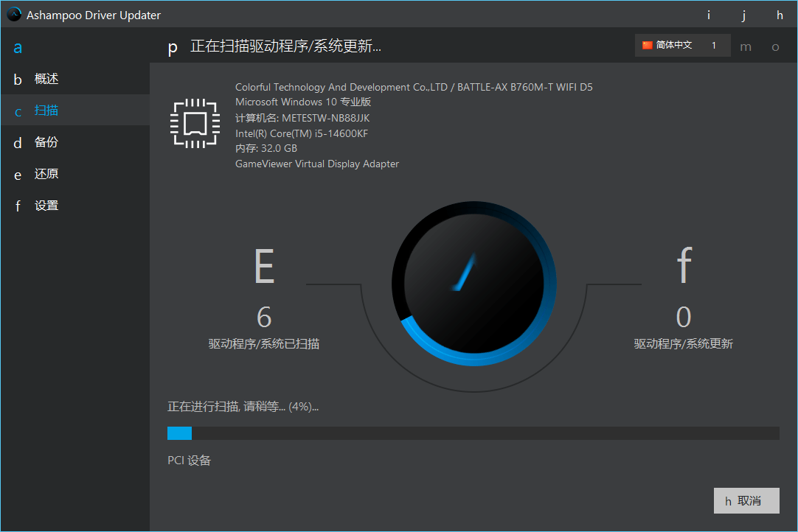Screen dimensions: 798x532
Task: Click the topmost sidebar home icon
Action: coord(18,47)
